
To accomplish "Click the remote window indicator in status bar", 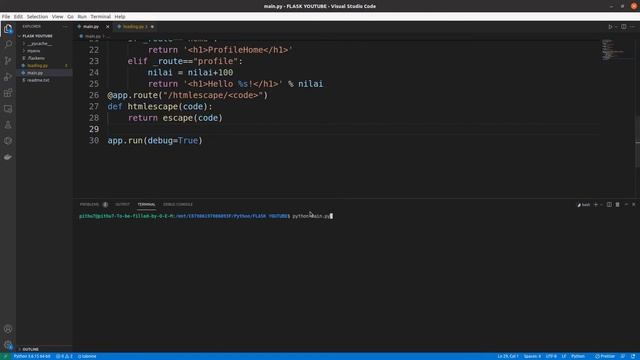I will (5, 356).
